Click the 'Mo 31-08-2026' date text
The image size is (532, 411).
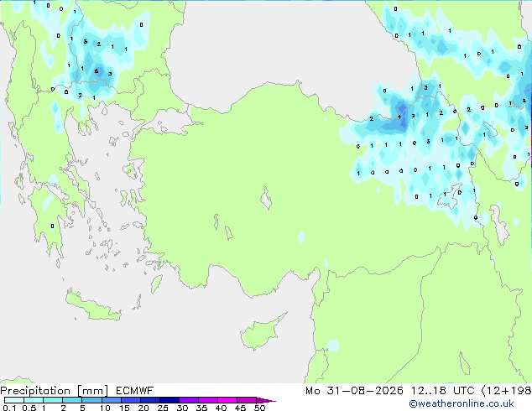[x=354, y=391]
